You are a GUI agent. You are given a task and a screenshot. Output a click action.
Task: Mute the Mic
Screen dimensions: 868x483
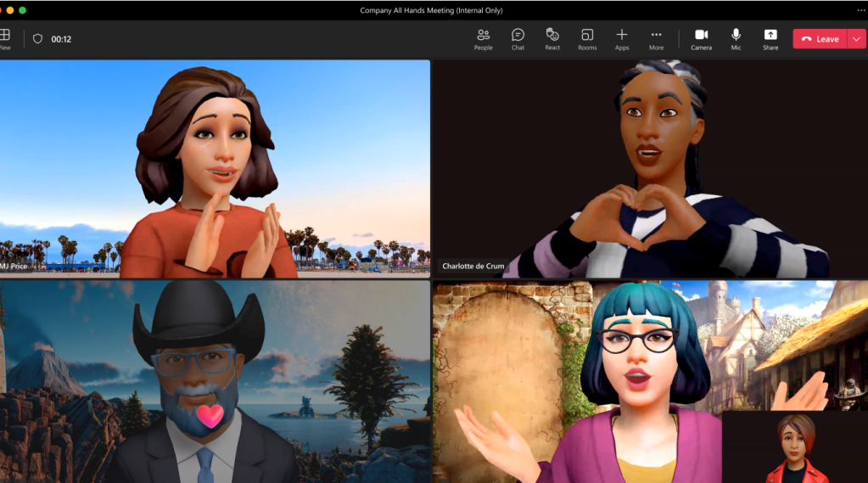coord(736,38)
